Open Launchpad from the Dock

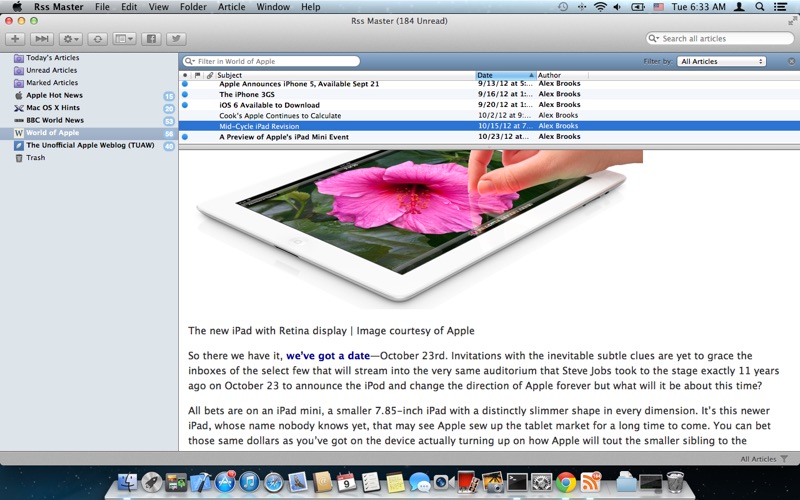pos(152,482)
